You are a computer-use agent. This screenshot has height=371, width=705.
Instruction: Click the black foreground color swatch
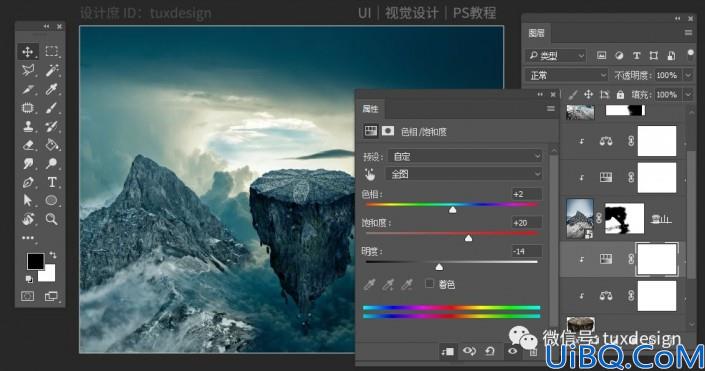[x=35, y=261]
